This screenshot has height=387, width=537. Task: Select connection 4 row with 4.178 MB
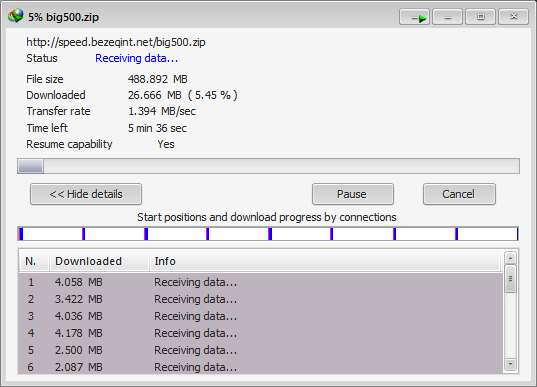pos(261,333)
